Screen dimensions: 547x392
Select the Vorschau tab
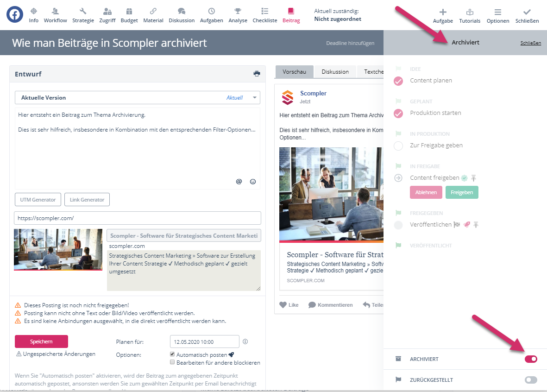(x=294, y=72)
